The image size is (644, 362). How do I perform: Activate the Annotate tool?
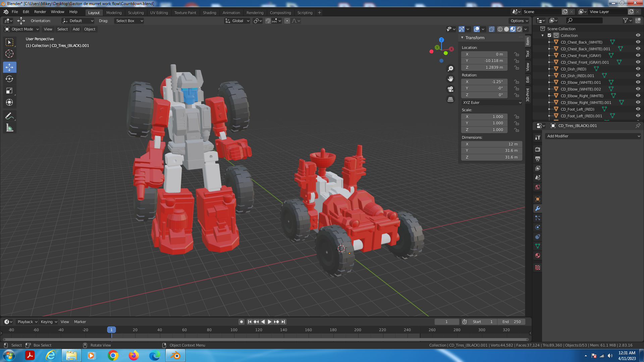coord(9,116)
